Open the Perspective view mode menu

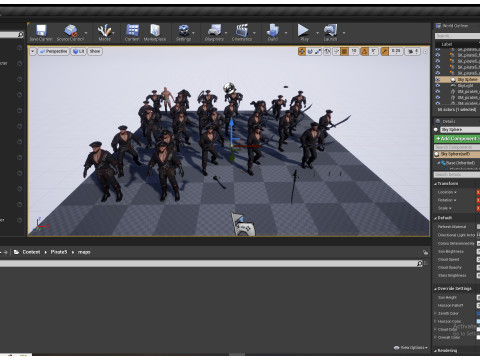click(x=53, y=51)
